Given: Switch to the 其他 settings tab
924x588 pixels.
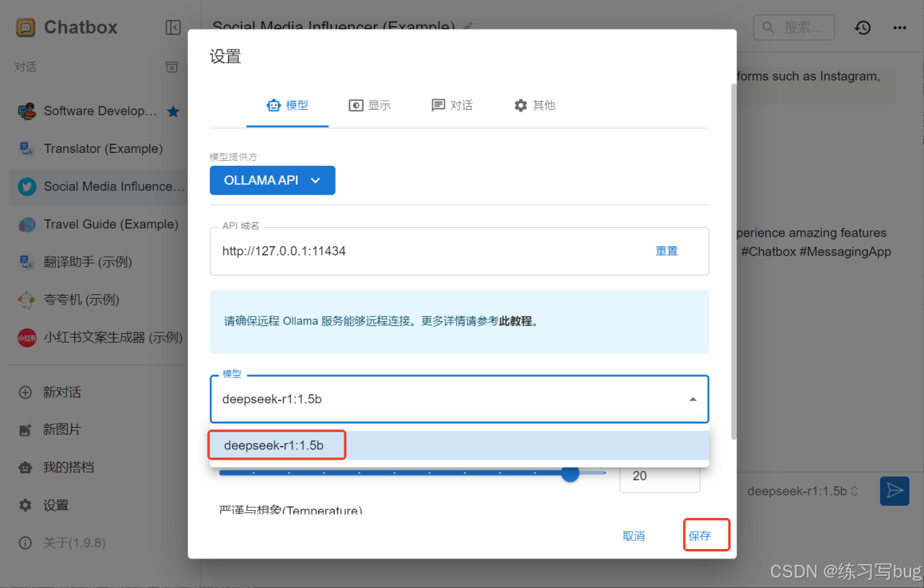Looking at the screenshot, I should pos(535,105).
